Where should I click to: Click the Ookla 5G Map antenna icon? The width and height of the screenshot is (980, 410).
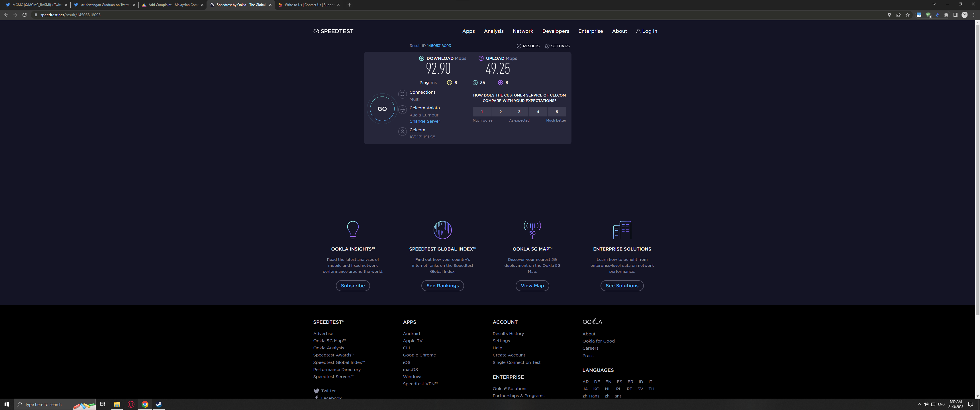tap(532, 230)
